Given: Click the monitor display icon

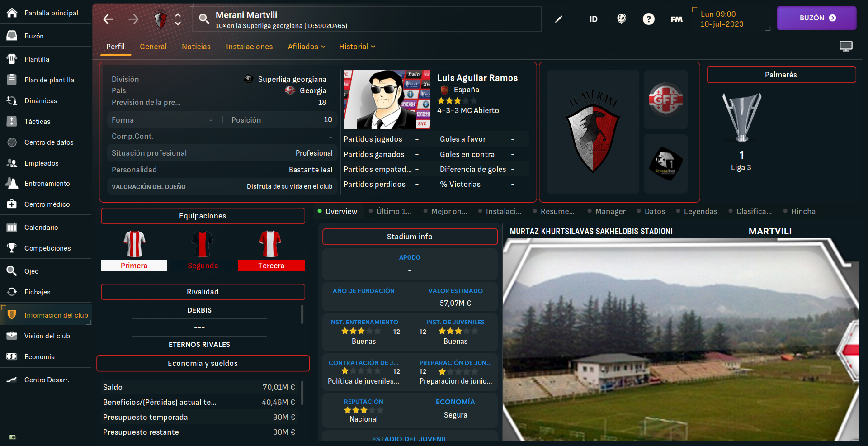Looking at the screenshot, I should pyautogui.click(x=846, y=46).
